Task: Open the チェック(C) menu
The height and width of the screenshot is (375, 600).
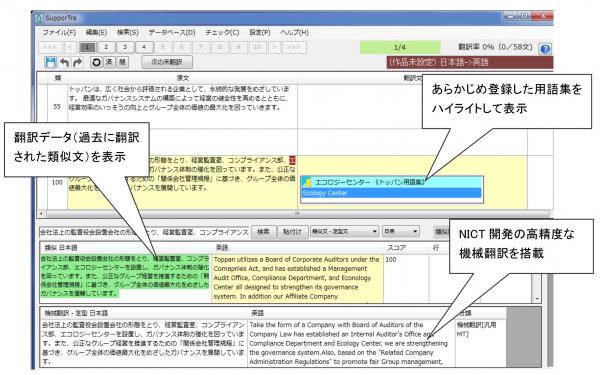Action: click(x=222, y=33)
